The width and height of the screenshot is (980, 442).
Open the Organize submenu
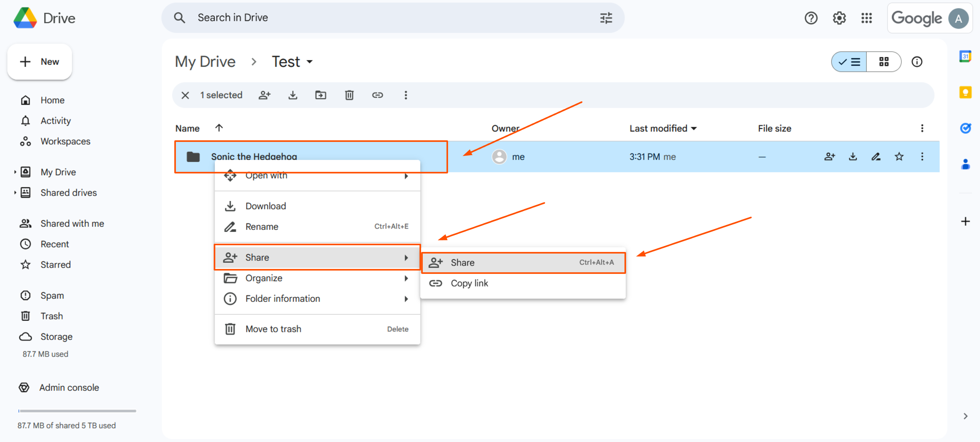click(x=264, y=278)
